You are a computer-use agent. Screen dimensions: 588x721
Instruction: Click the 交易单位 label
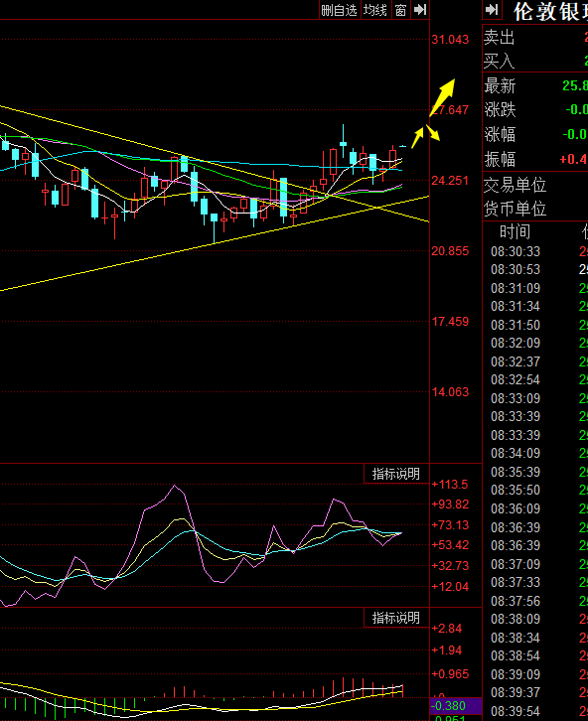pos(514,186)
